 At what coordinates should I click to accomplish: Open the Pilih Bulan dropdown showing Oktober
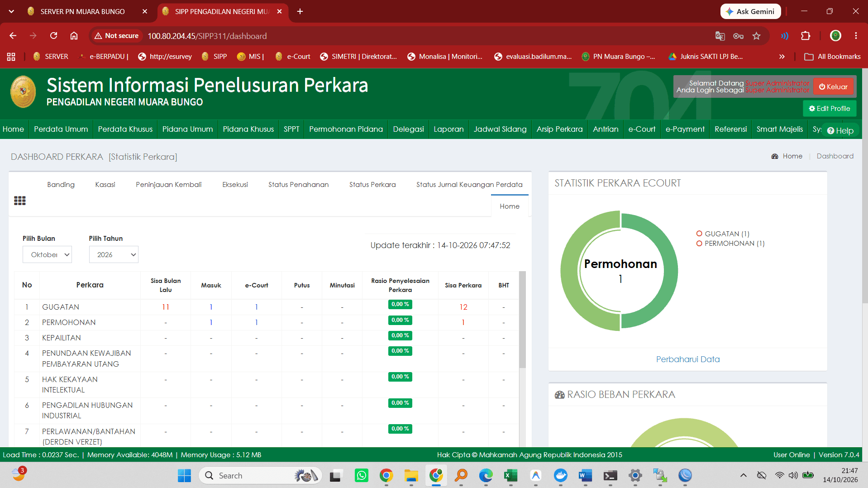(47, 254)
